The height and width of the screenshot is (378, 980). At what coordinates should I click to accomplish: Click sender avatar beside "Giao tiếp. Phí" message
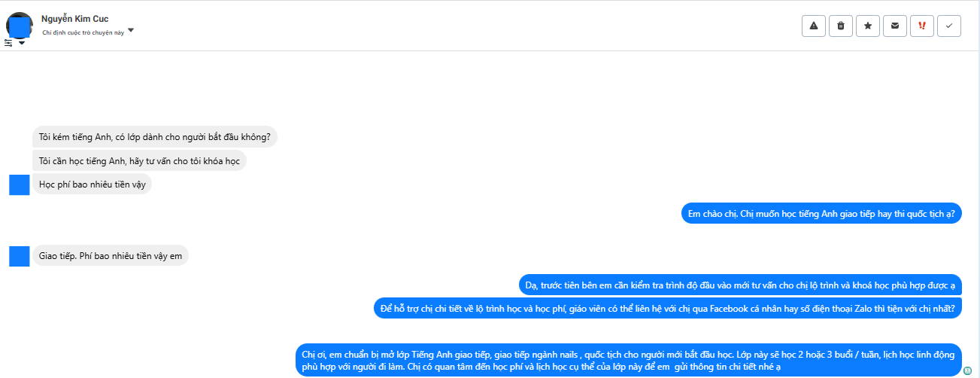(19, 256)
